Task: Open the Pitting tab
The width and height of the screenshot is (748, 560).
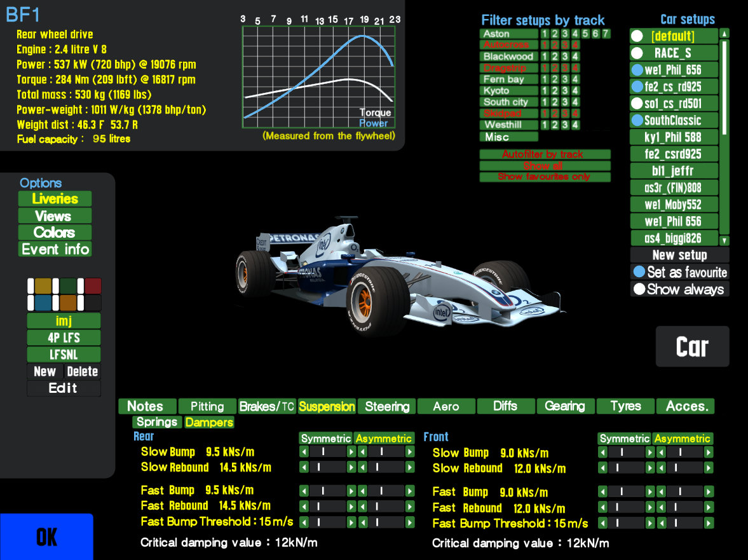Action: pos(207,406)
